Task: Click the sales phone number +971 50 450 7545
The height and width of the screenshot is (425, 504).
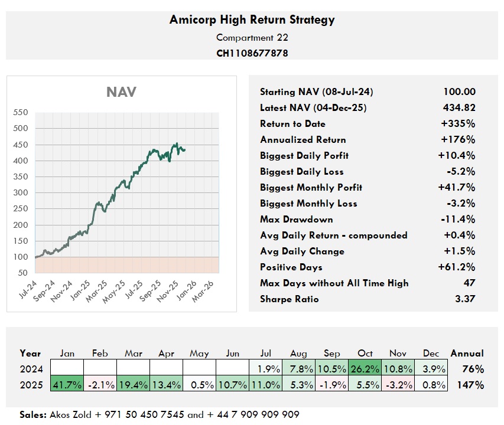Action: tap(140, 415)
